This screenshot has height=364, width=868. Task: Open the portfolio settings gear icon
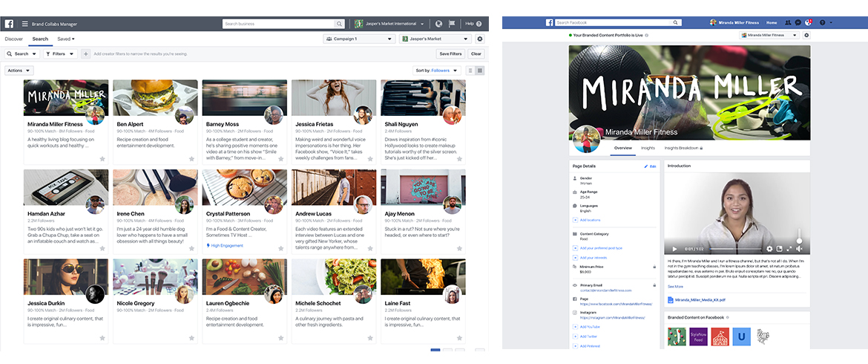point(806,35)
